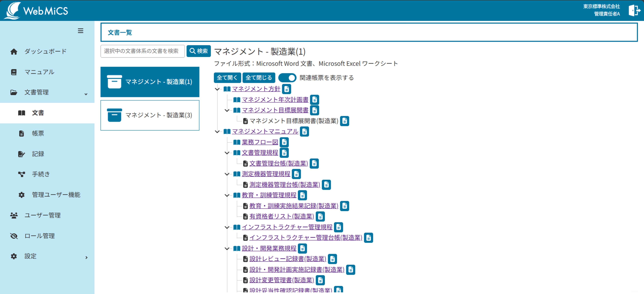The image size is (644, 294).
Task: Select the マネジメント - 製造業(3) document system
Action: pyautogui.click(x=150, y=115)
